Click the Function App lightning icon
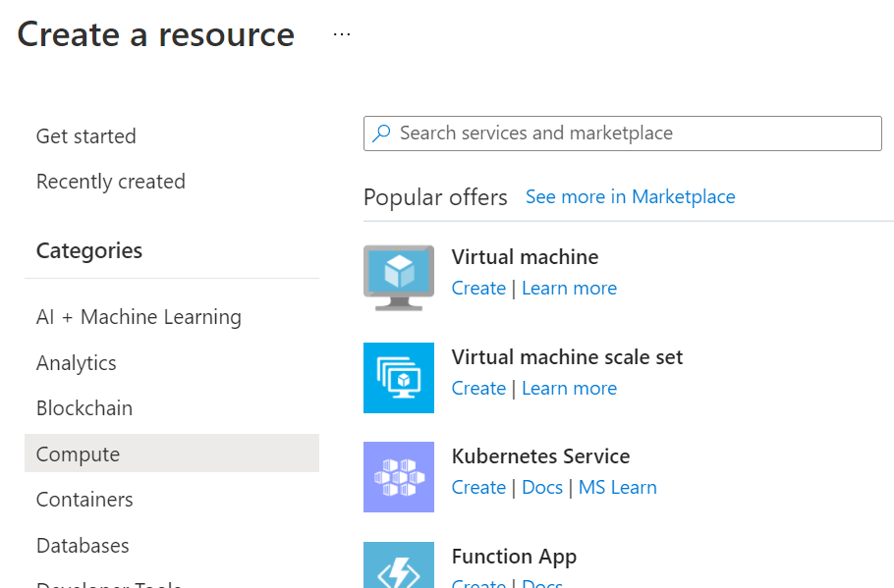The image size is (894, 588). [398, 567]
